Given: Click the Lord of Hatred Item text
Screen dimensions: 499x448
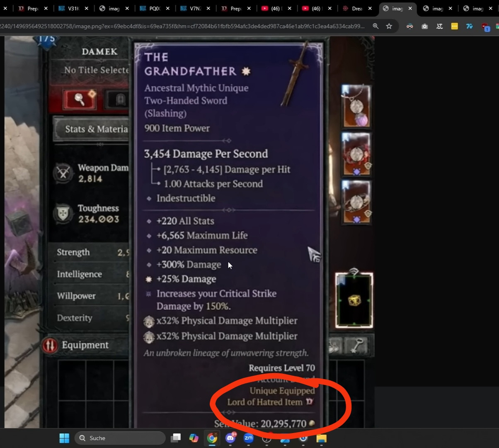Looking at the screenshot, I should click(x=265, y=402).
